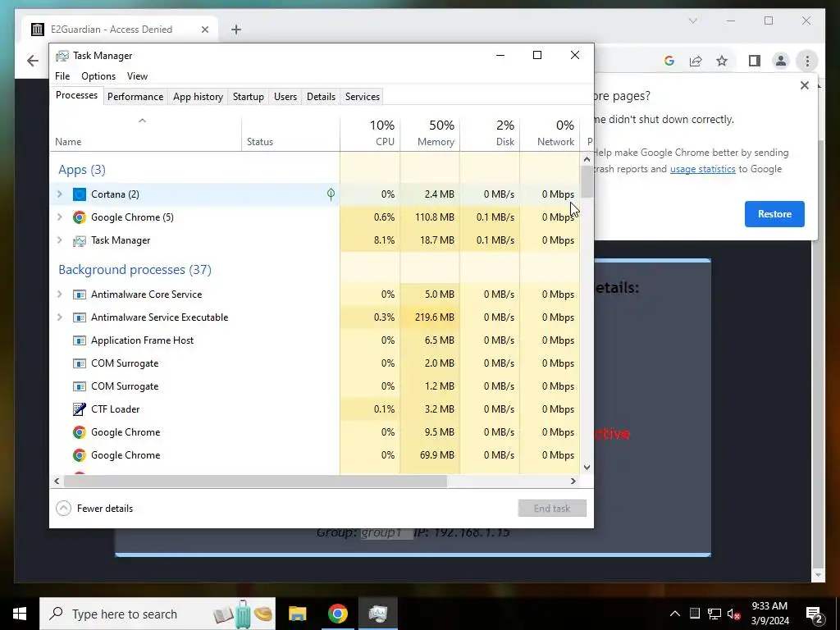Bookmark this page with the star icon
This screenshot has height=630, width=840.
(x=722, y=61)
